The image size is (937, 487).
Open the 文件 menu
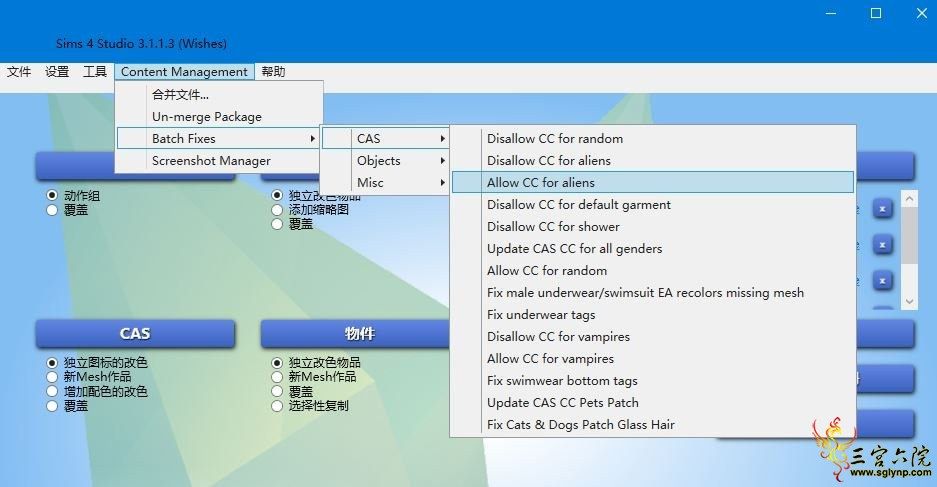tap(19, 72)
